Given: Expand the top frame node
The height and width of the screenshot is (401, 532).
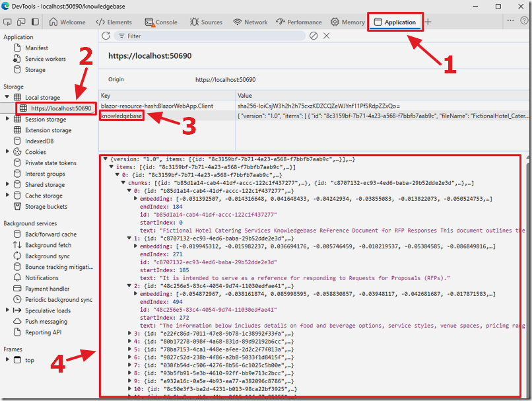Looking at the screenshot, I should pyautogui.click(x=7, y=359).
